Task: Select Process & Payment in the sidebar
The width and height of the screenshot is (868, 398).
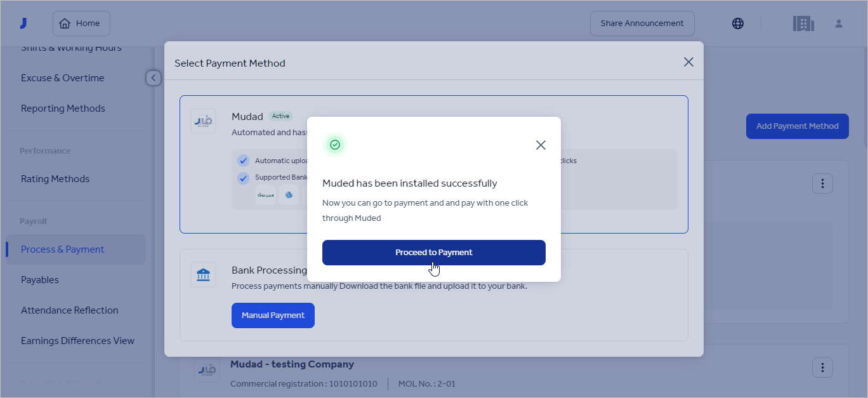Action: pos(63,249)
